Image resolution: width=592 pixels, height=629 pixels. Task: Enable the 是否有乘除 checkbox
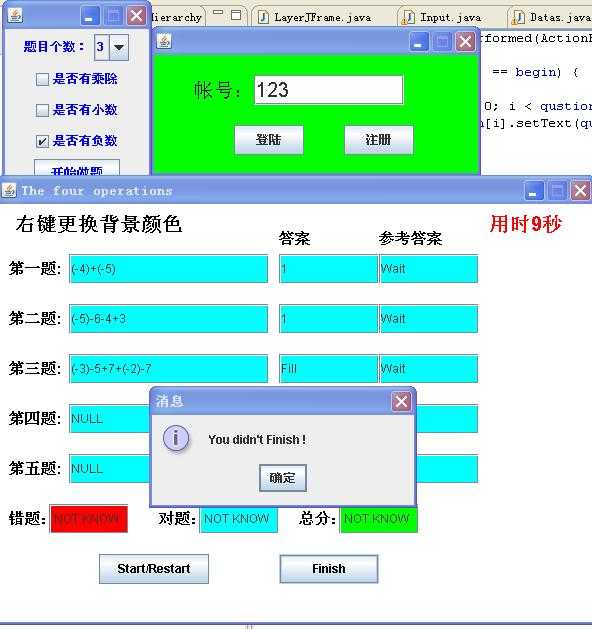coord(43,79)
